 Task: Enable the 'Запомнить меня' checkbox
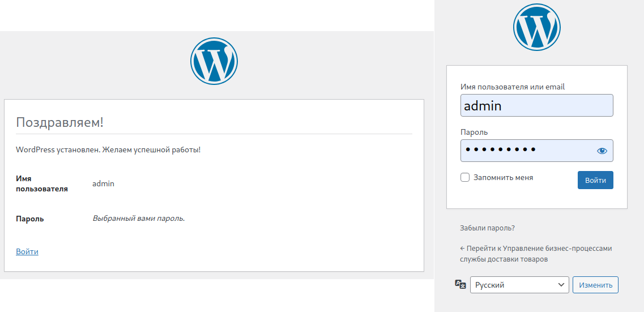pyautogui.click(x=465, y=177)
